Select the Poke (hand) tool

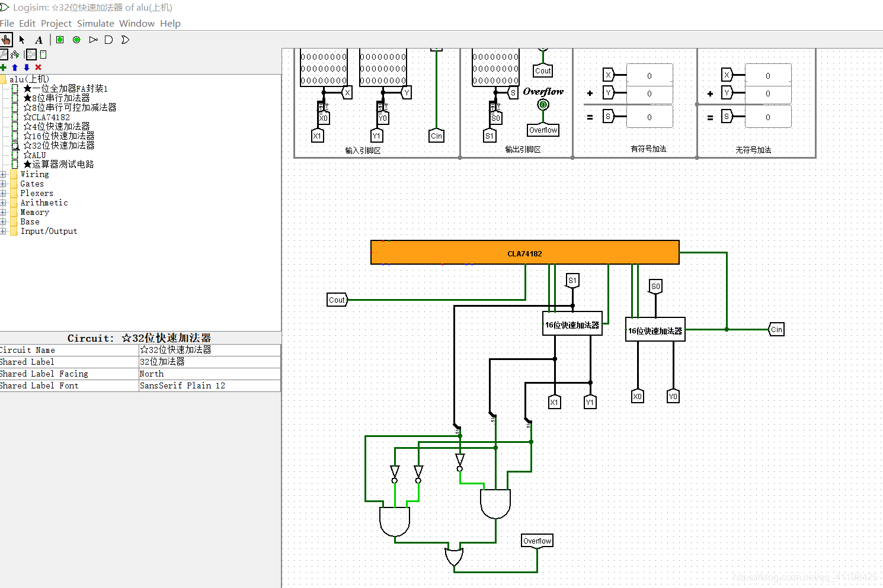6,40
